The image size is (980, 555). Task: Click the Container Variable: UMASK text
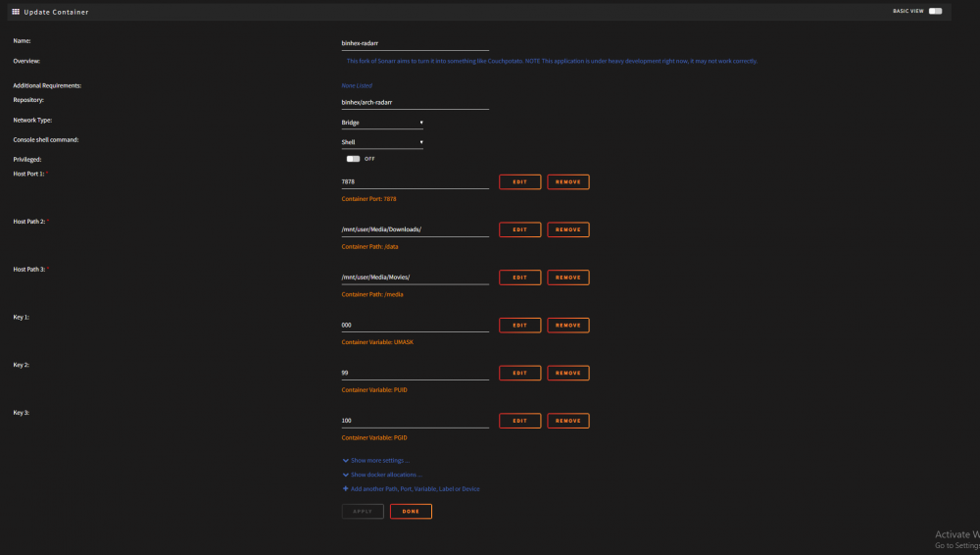377,342
